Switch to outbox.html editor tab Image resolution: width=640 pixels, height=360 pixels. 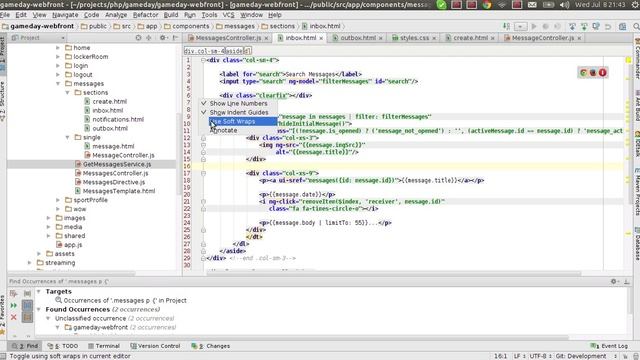point(358,38)
